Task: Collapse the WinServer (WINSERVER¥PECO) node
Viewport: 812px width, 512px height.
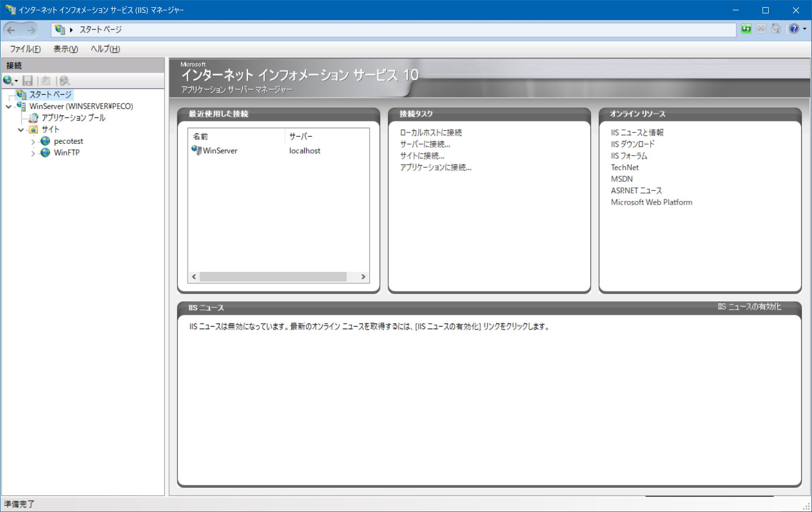Action: (8, 107)
